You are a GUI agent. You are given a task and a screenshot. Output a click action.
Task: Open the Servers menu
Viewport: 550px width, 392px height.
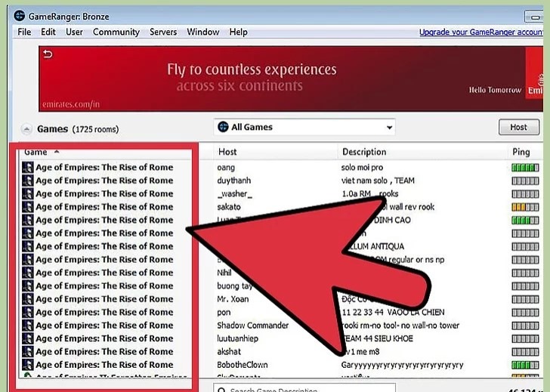click(163, 32)
